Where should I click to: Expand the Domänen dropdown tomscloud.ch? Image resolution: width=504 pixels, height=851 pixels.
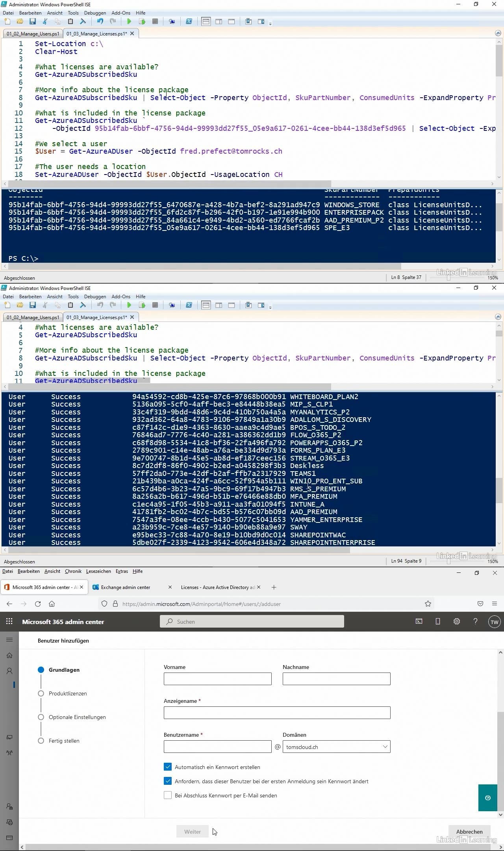(x=336, y=747)
